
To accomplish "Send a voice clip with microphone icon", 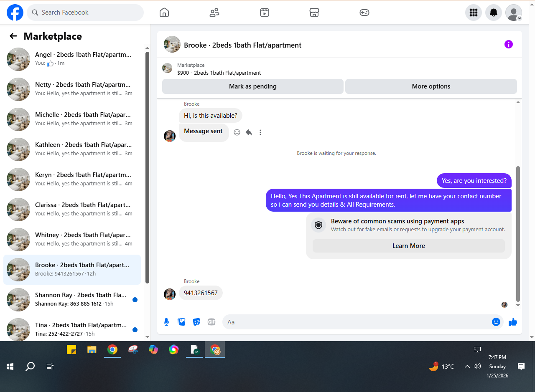I will point(166,322).
